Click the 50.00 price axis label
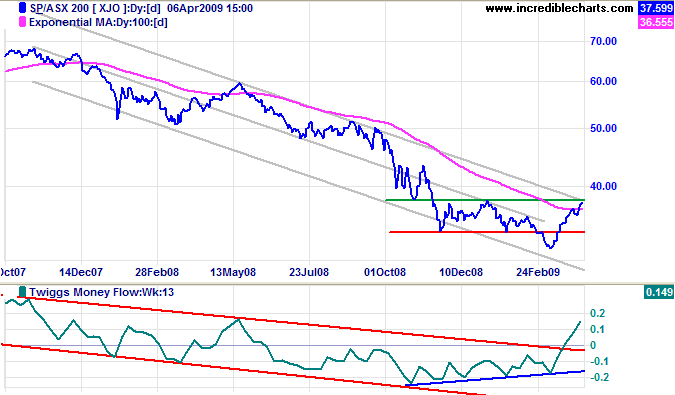 pos(603,128)
